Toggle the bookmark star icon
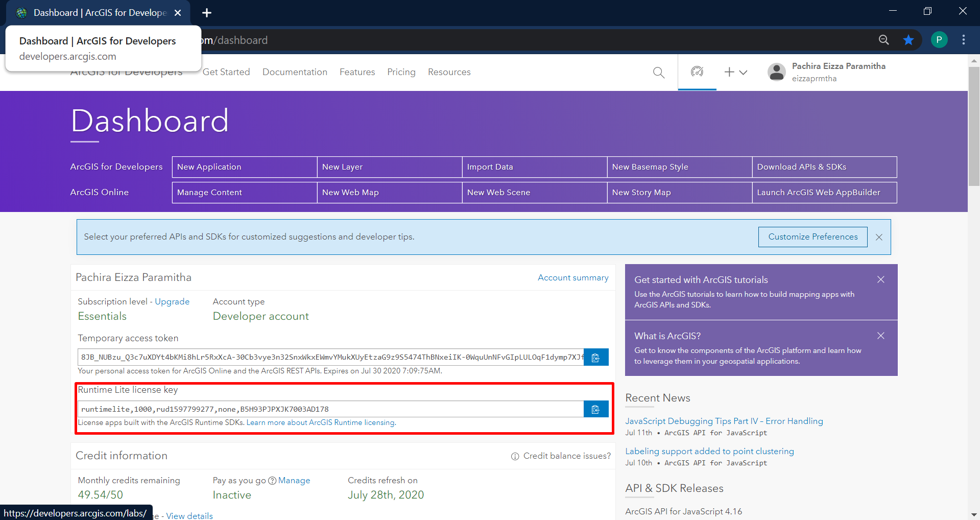The width and height of the screenshot is (980, 520). coord(909,40)
